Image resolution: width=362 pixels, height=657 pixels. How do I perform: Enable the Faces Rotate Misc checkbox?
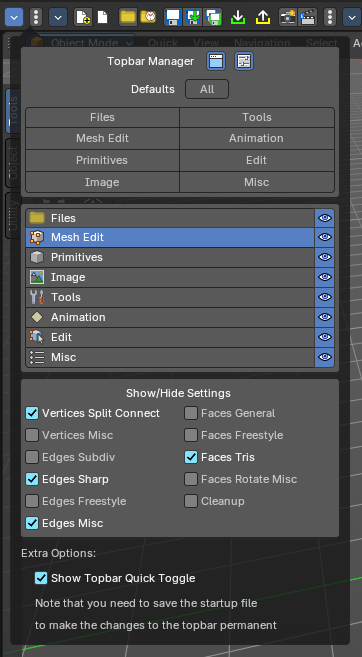pyautogui.click(x=191, y=479)
